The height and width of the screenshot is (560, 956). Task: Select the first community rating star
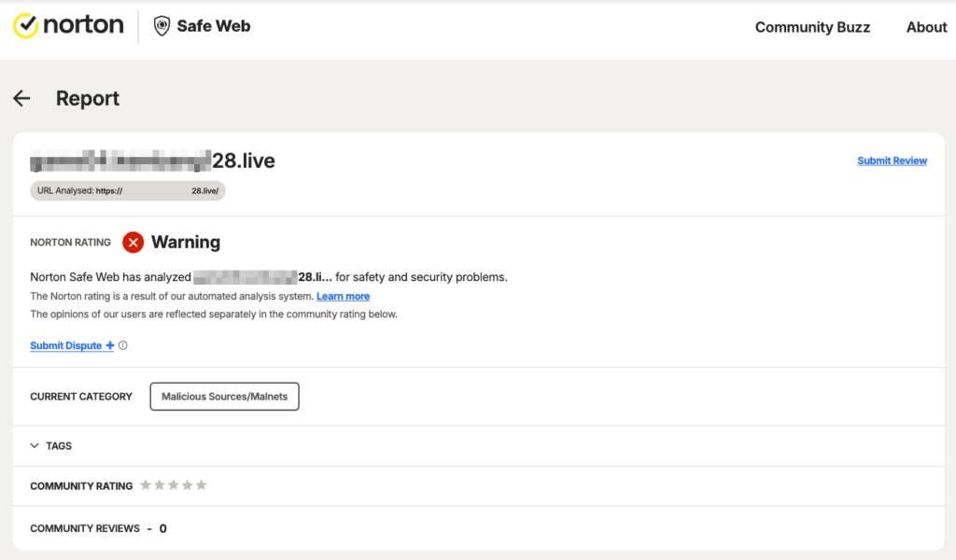(x=146, y=484)
